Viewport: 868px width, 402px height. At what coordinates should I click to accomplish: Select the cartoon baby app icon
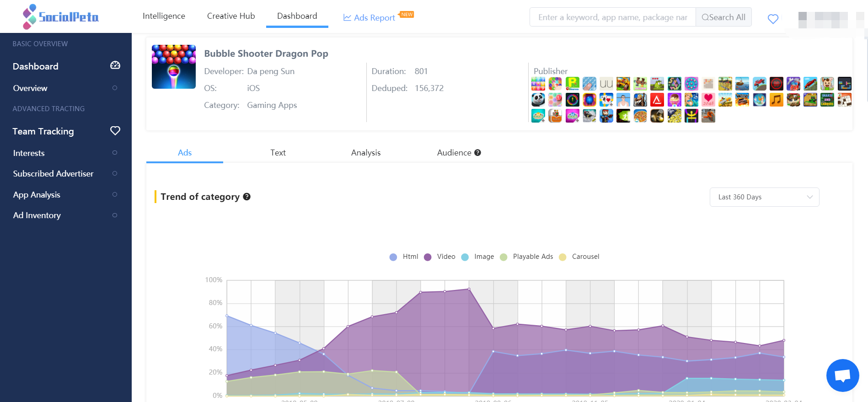827,84
